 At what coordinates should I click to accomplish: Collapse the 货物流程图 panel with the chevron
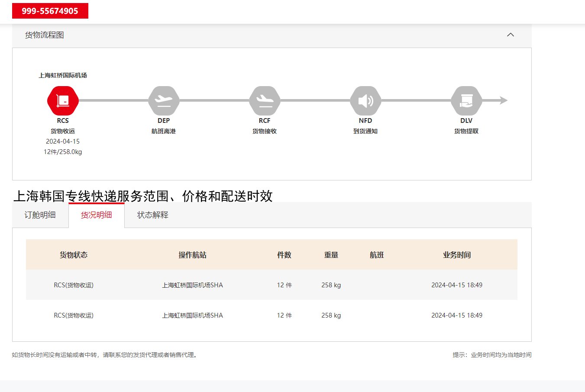(511, 35)
